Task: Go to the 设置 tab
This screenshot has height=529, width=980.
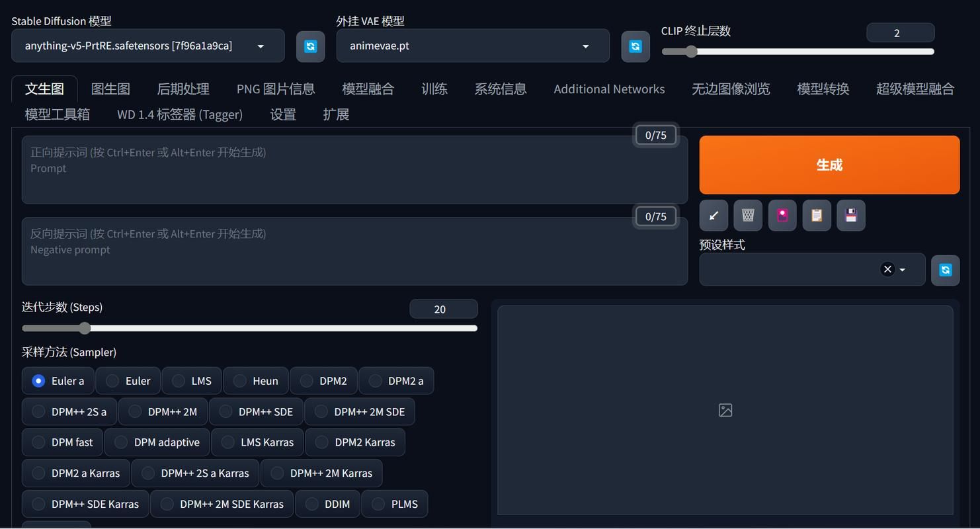Action: (x=283, y=114)
